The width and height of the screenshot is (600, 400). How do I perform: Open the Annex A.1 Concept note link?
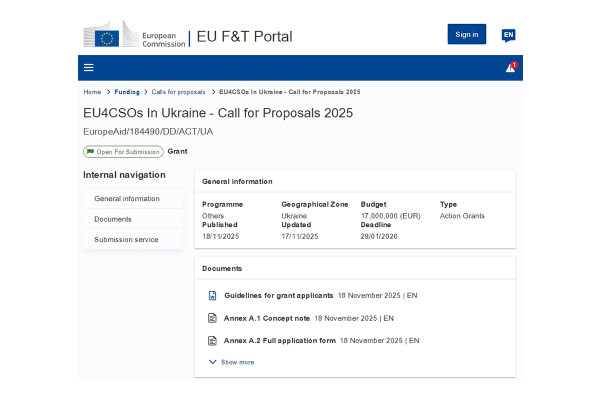[266, 318]
